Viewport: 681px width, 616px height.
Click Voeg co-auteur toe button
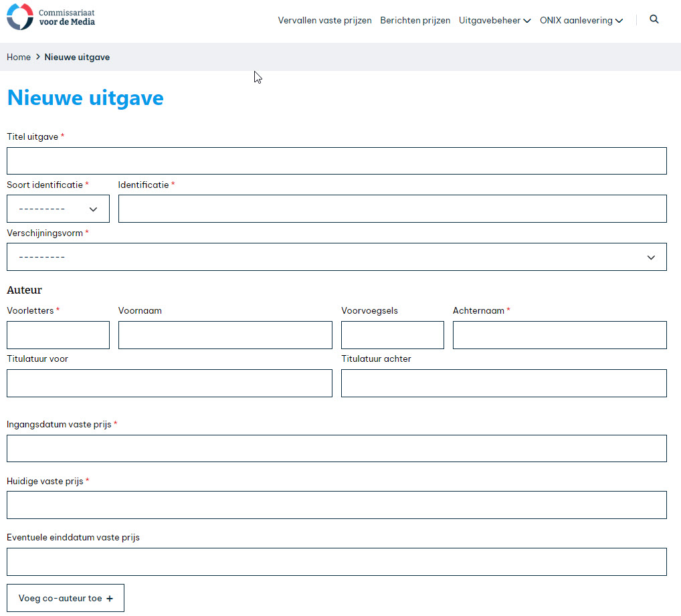(x=66, y=598)
